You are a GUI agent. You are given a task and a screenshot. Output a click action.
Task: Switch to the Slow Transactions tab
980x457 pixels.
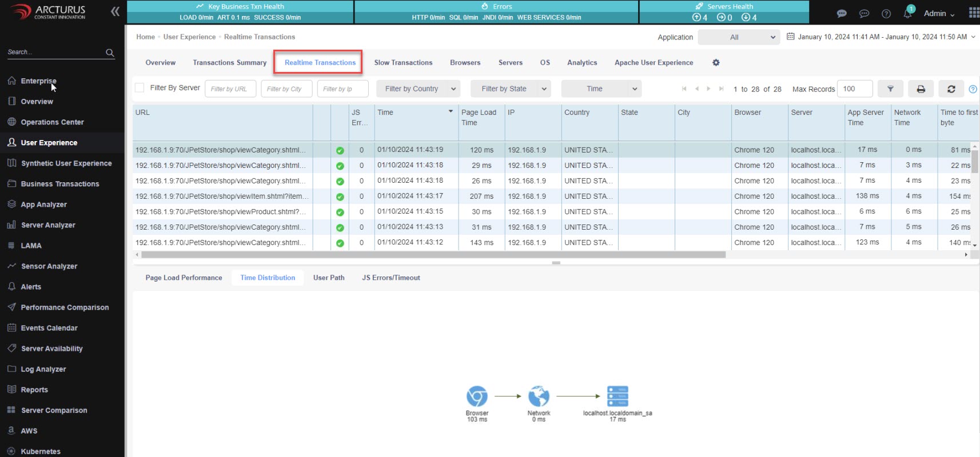(403, 63)
